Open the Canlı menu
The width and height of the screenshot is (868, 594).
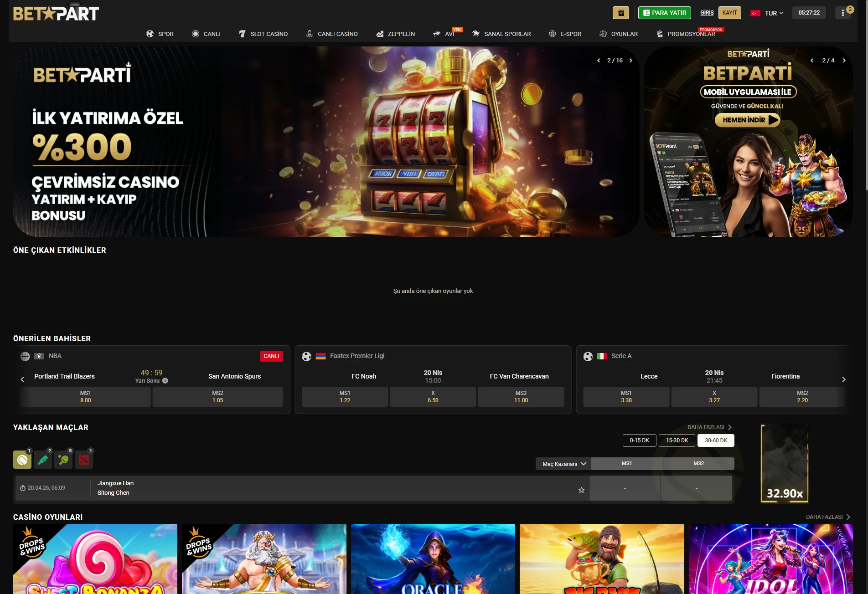[206, 34]
